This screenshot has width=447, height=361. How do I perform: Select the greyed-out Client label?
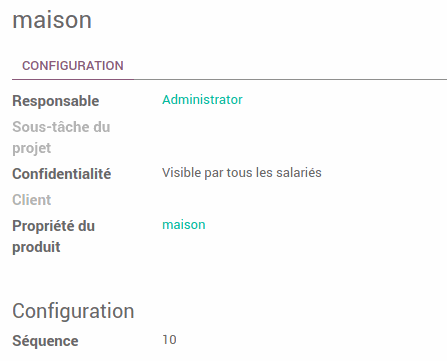pyautogui.click(x=32, y=200)
